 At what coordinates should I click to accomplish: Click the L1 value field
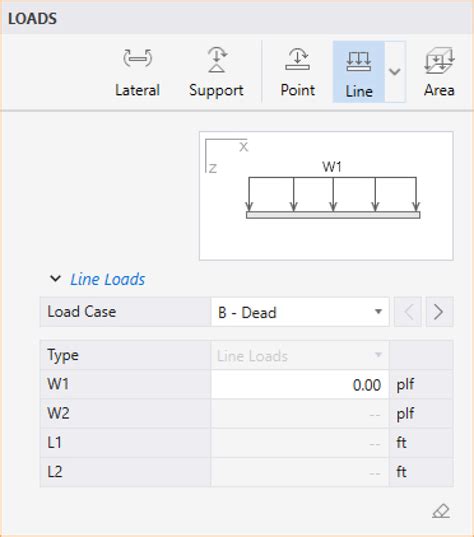(x=300, y=443)
